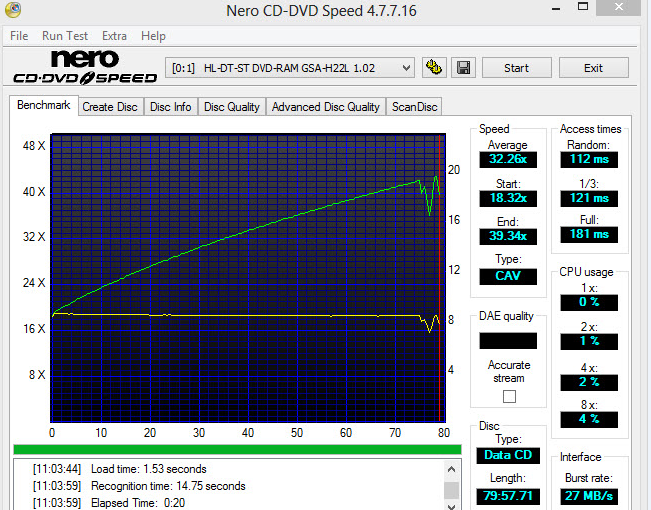Maximize the Nero CD-DVD Speed window
This screenshot has height=510, width=651.
pos(583,7)
